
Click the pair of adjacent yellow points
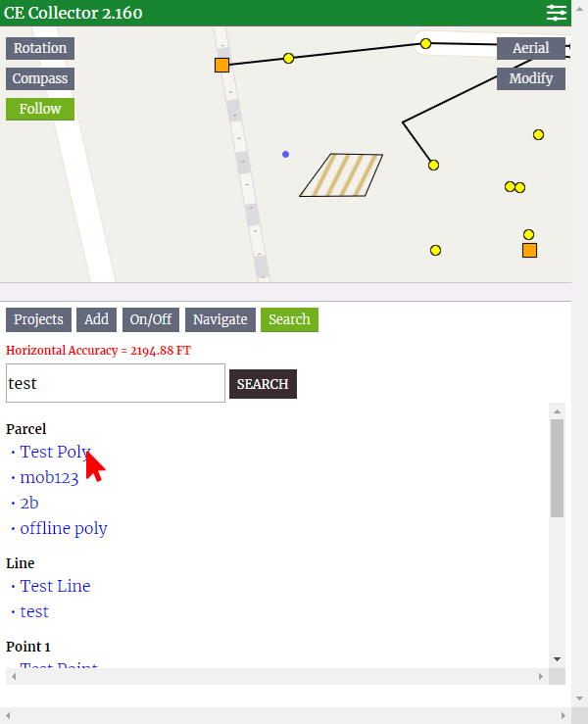click(514, 187)
